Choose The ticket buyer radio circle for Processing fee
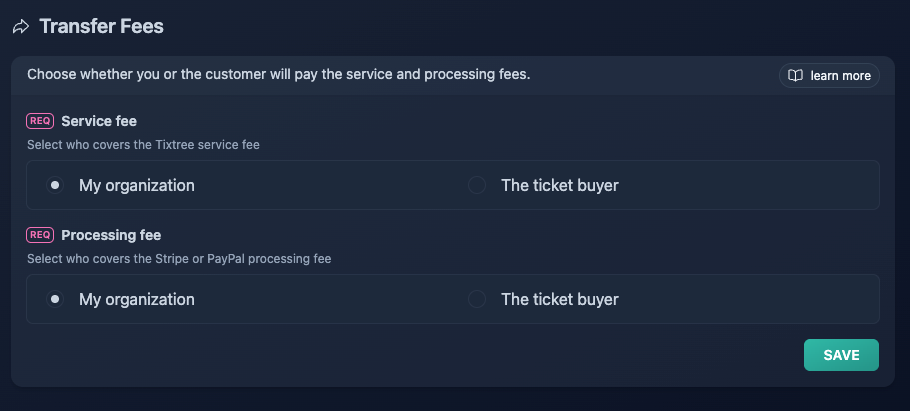This screenshot has height=411, width=910. (x=477, y=299)
